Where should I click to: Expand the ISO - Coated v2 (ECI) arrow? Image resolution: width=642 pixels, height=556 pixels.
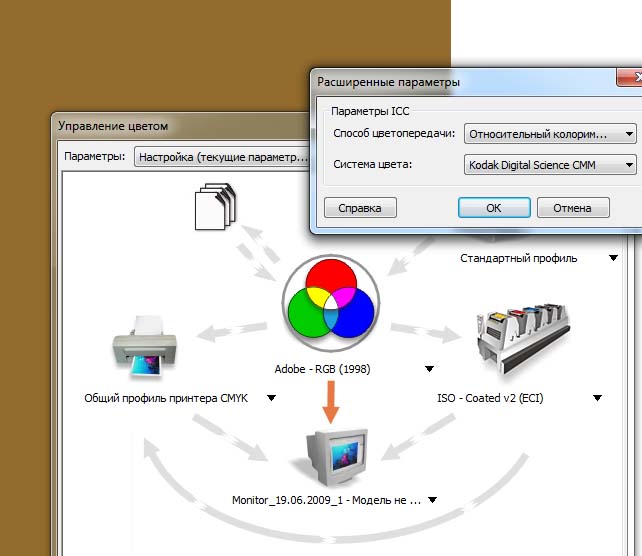tap(597, 398)
